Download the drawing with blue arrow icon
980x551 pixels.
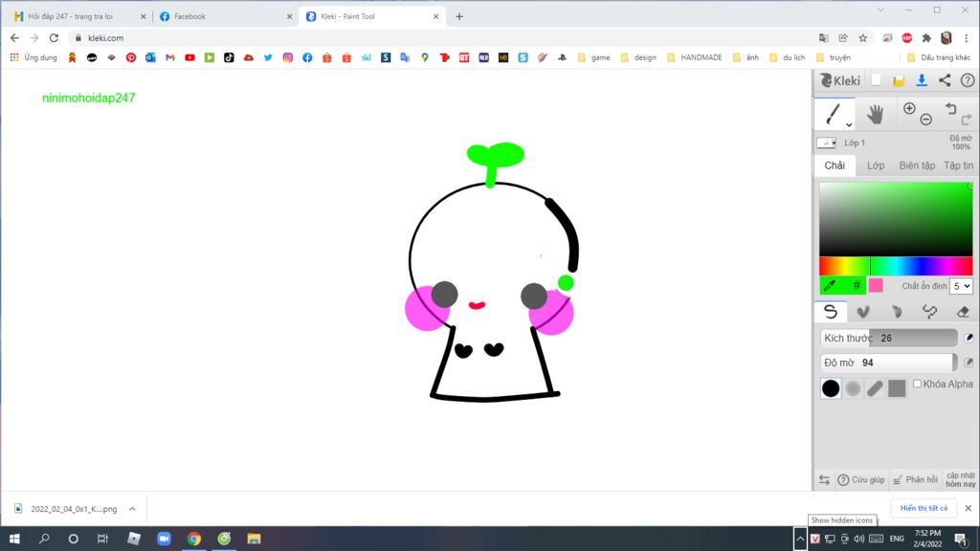click(922, 80)
